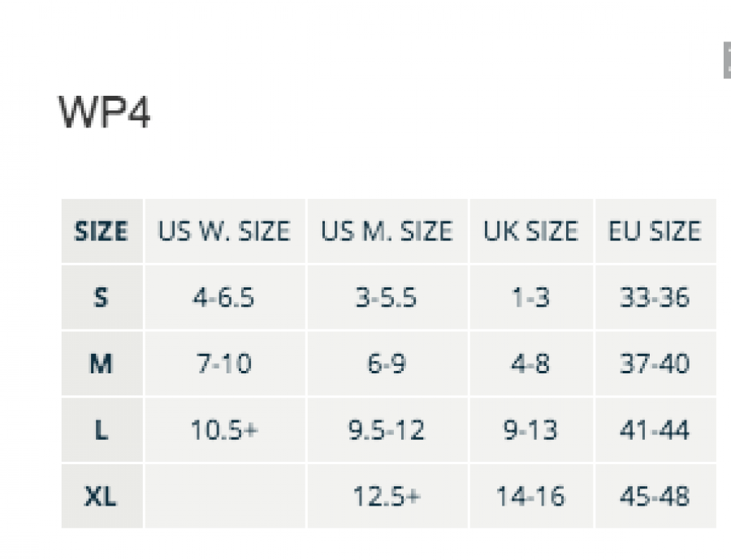This screenshot has height=560, width=731.
Task: Click the EU SIZE column header
Action: pyautogui.click(x=655, y=231)
